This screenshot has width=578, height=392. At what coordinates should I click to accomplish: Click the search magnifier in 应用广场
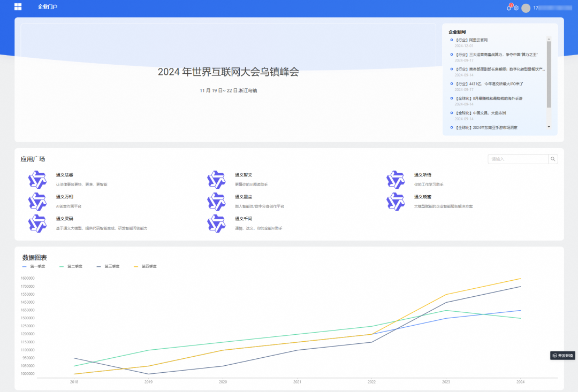pos(553,159)
